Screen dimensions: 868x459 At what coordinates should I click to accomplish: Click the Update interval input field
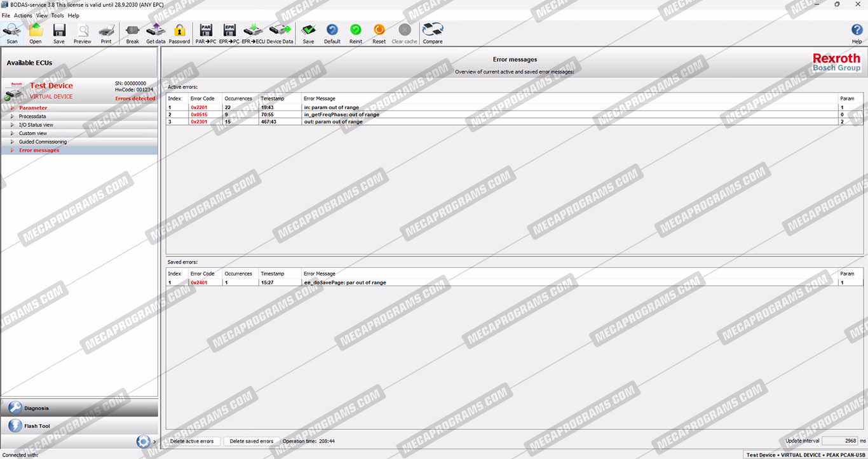(x=841, y=441)
